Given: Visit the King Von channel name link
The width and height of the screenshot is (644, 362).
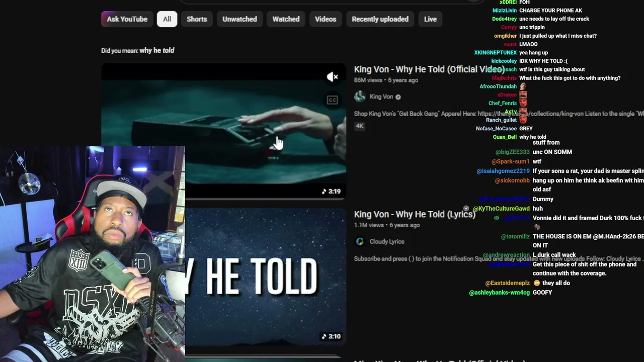Looking at the screenshot, I should coord(381,97).
